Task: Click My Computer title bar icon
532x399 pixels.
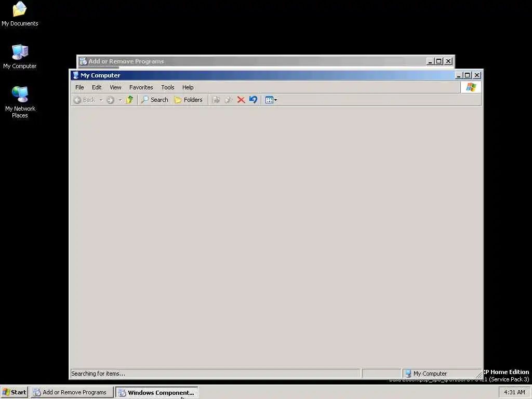Action: [76, 75]
